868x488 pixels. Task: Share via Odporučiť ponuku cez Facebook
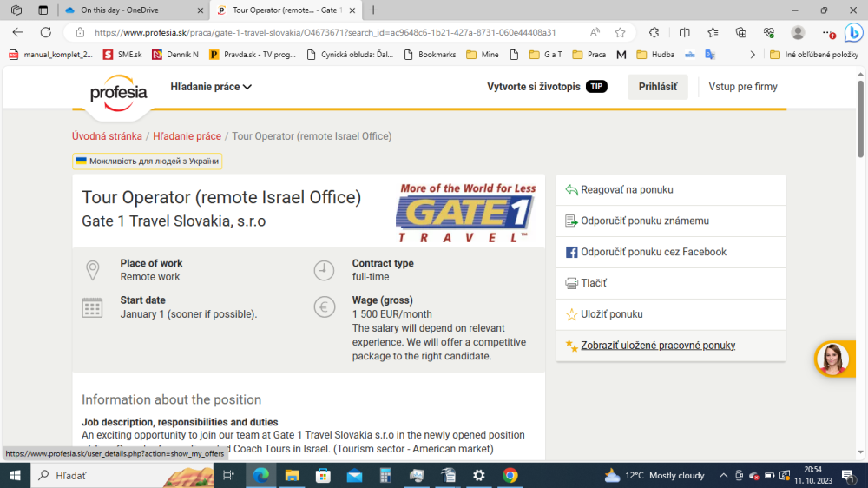671,252
